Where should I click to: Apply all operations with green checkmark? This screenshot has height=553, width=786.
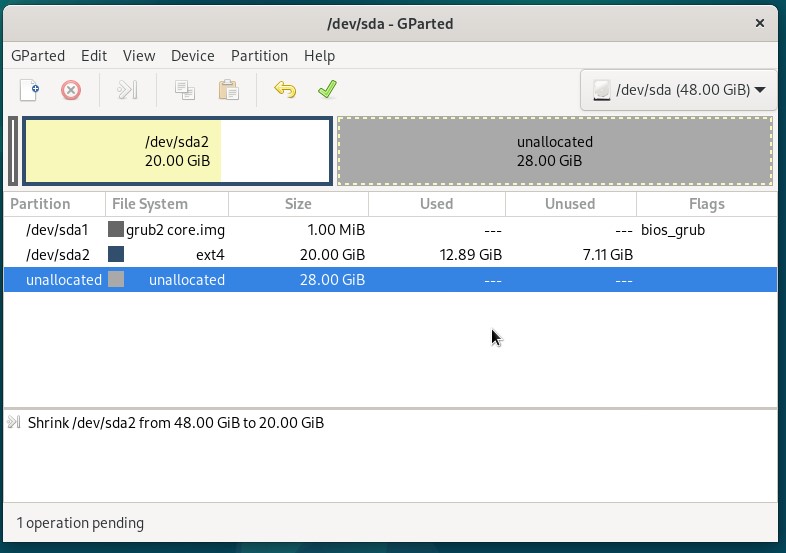coord(327,90)
